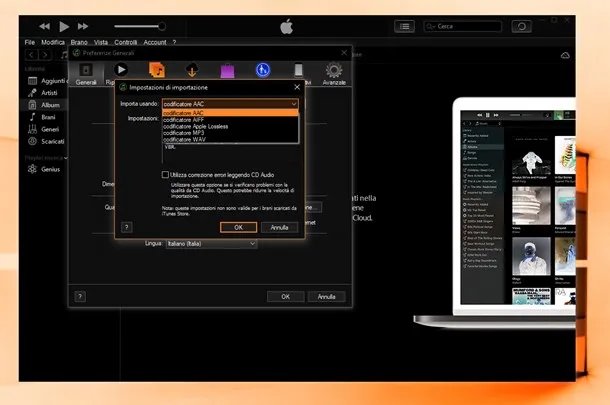The width and height of the screenshot is (610, 405).
Task: Collapse the Importa usando combo box arrow
Action: pos(294,104)
